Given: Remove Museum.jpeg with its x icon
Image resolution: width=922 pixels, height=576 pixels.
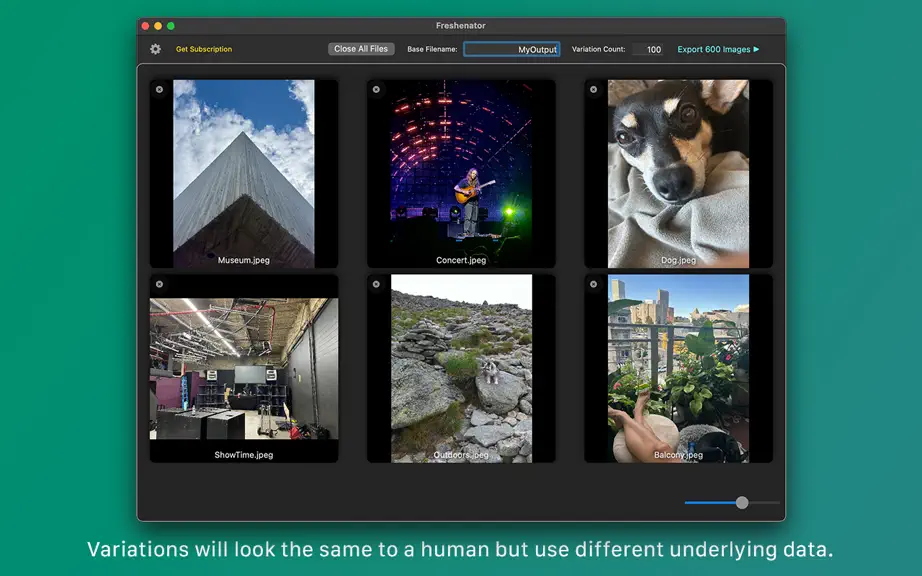Looking at the screenshot, I should pyautogui.click(x=159, y=89).
